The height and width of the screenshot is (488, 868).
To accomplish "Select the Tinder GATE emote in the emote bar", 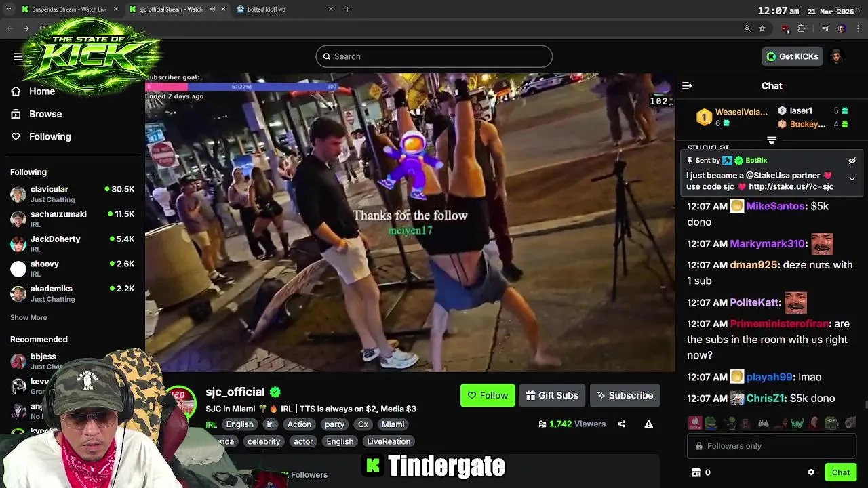I will pos(694,423).
